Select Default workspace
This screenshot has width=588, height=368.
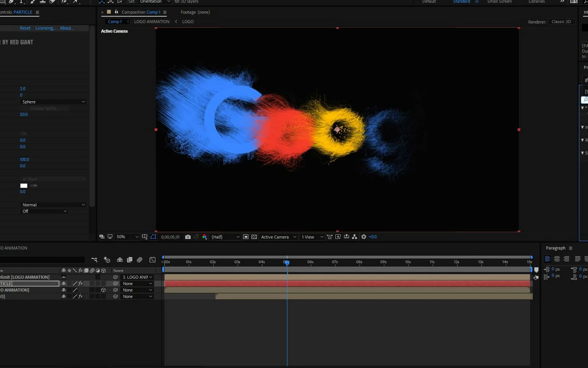tap(429, 2)
